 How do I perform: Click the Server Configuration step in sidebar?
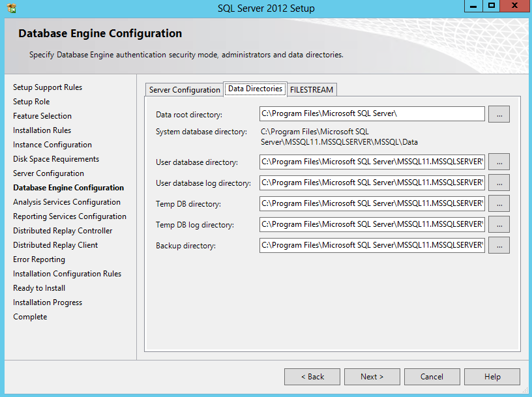[48, 173]
